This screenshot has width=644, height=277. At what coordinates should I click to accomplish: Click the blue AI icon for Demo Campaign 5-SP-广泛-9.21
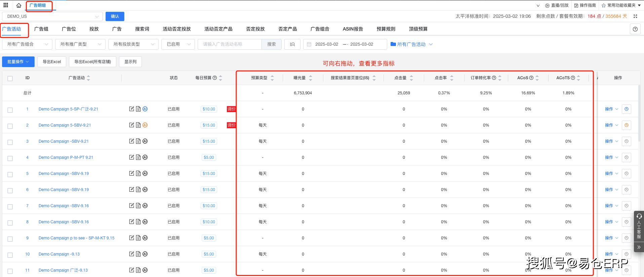(x=145, y=109)
